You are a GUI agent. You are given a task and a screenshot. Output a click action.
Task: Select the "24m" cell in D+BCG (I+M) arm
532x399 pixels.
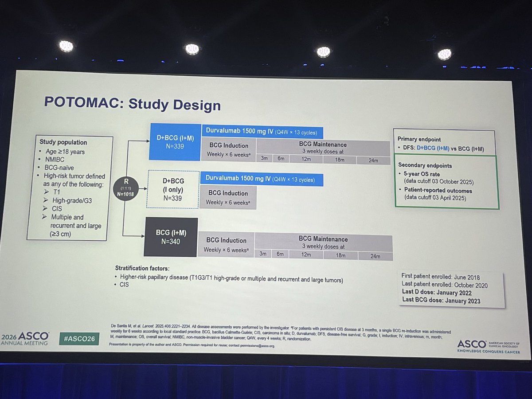[374, 161]
